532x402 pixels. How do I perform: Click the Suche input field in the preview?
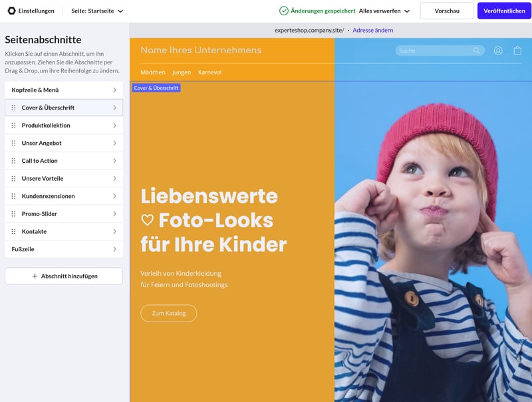(x=440, y=50)
